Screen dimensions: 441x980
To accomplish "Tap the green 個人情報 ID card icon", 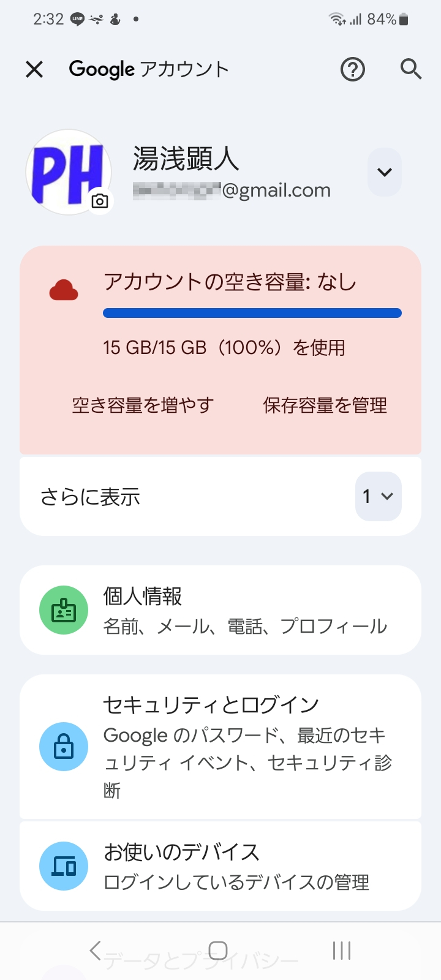I will pos(64,610).
